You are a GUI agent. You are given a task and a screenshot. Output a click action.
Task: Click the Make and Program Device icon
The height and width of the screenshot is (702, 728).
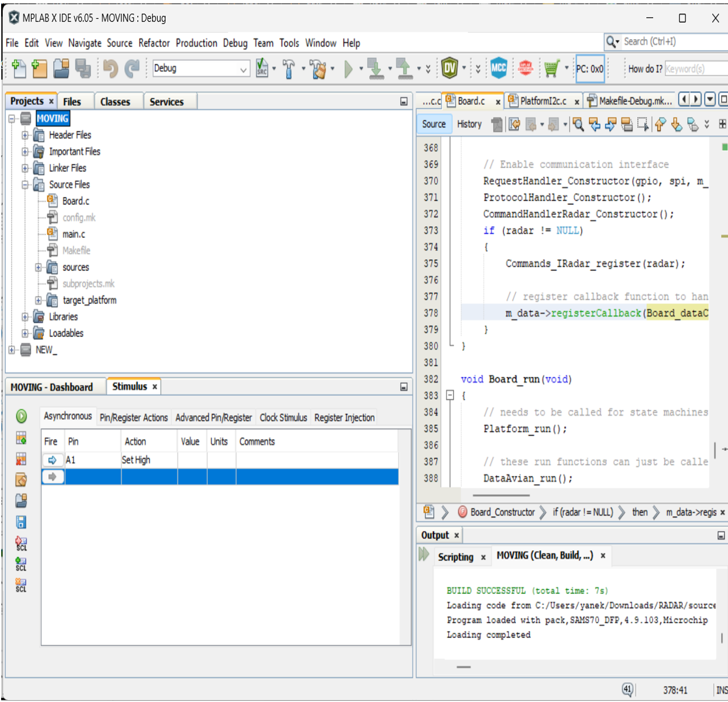point(375,69)
